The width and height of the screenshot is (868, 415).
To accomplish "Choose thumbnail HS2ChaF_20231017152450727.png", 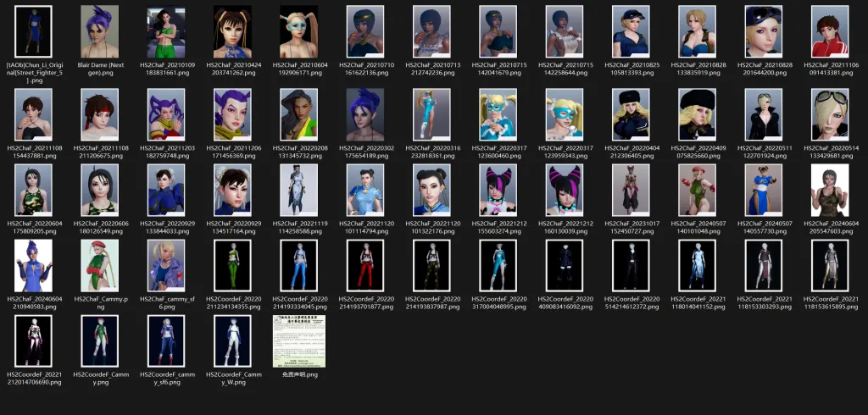I will tap(631, 190).
